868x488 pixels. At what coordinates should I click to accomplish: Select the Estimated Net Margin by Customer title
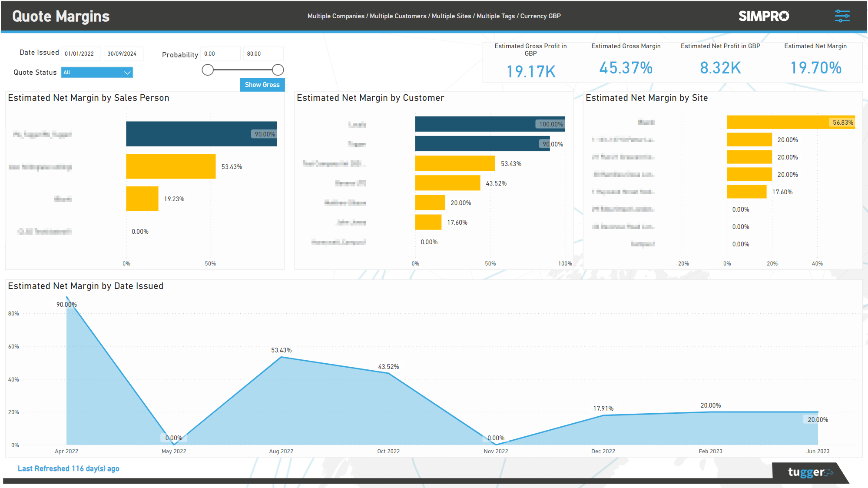click(370, 98)
